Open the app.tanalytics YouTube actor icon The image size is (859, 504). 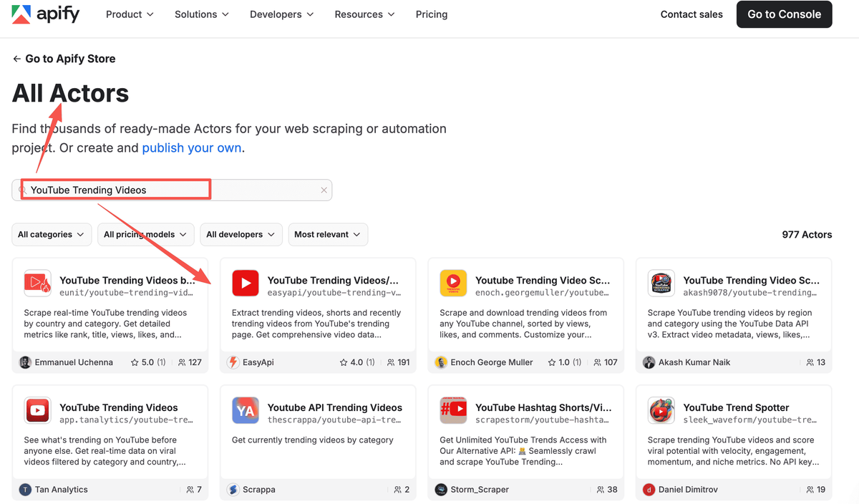click(37, 411)
